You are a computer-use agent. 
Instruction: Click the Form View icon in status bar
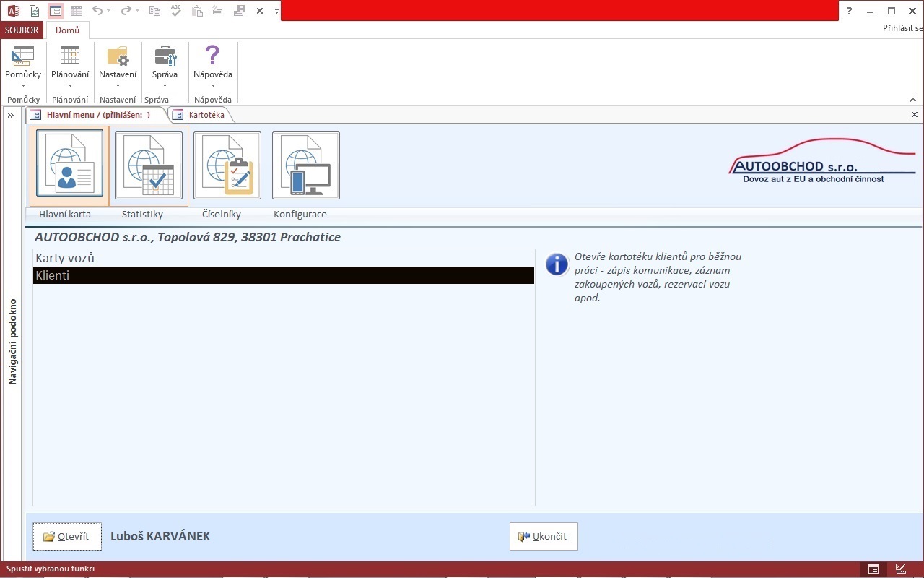tap(873, 569)
